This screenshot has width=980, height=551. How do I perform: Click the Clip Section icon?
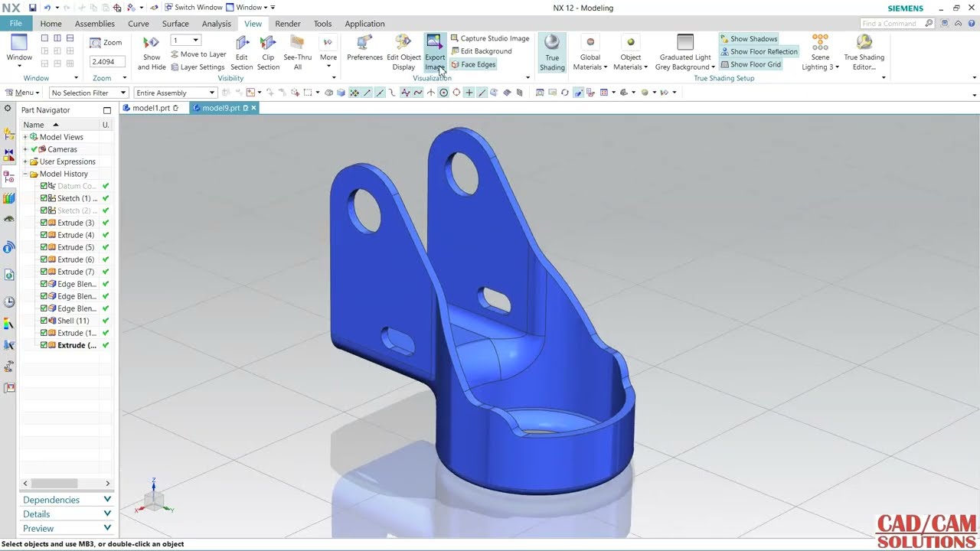pyautogui.click(x=268, y=43)
